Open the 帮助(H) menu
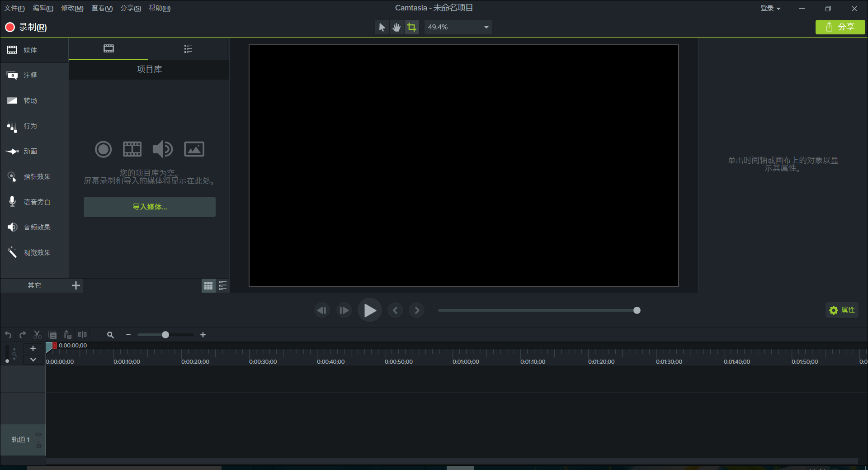Screen dimensions: 868x470 coord(160,8)
